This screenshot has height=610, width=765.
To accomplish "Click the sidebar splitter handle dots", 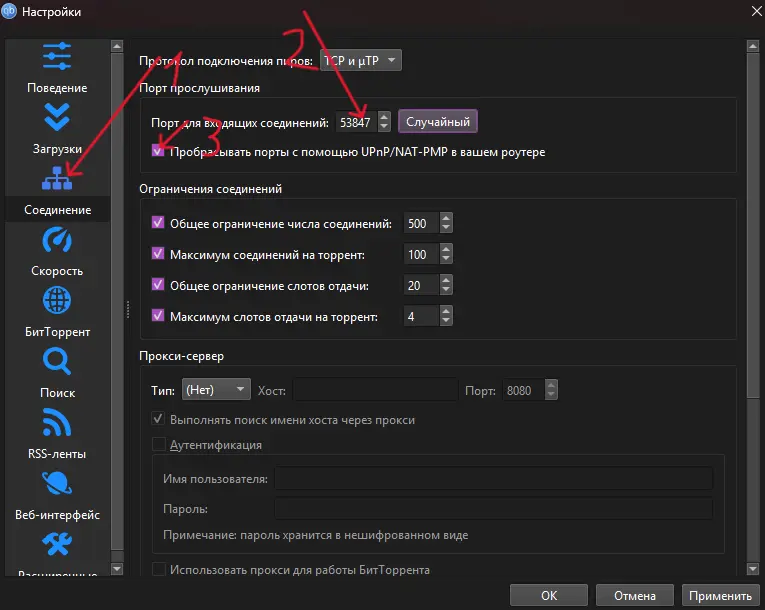I will pos(128,309).
